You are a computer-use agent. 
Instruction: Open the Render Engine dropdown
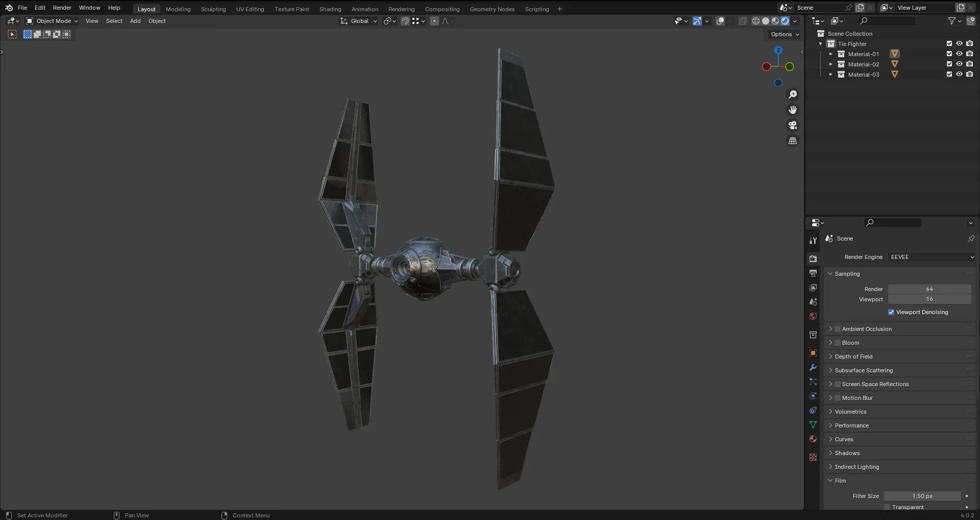click(x=932, y=257)
